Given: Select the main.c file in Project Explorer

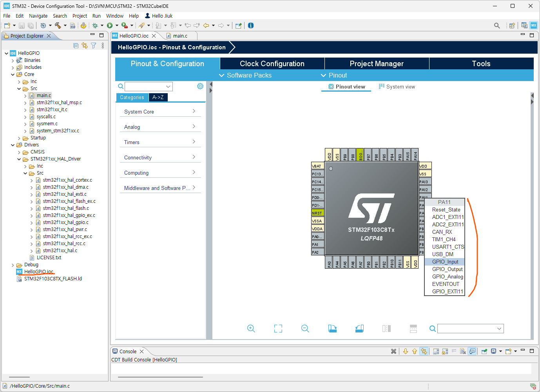Looking at the screenshot, I should (x=44, y=96).
